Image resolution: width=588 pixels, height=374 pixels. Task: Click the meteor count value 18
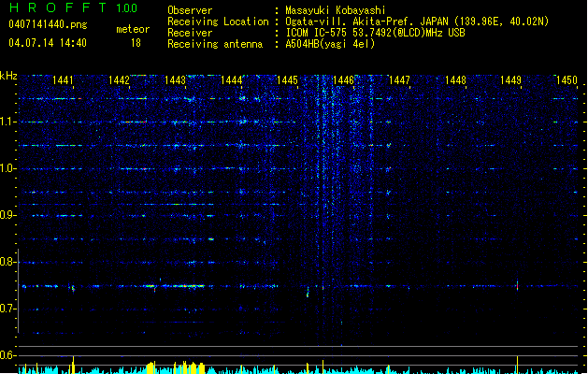pos(136,43)
